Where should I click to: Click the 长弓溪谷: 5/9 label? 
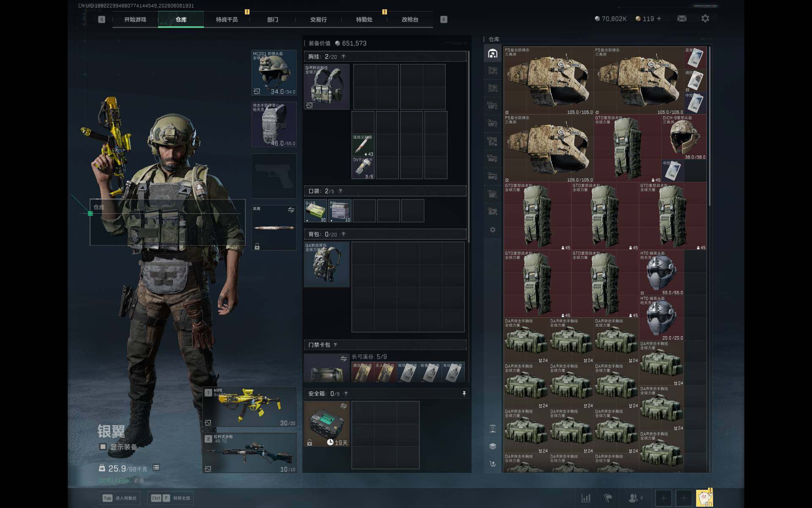[369, 357]
